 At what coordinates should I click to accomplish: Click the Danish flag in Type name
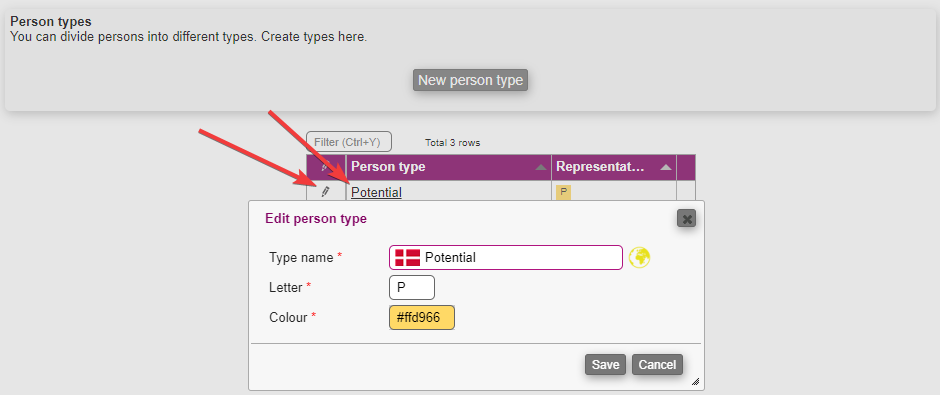(x=408, y=258)
